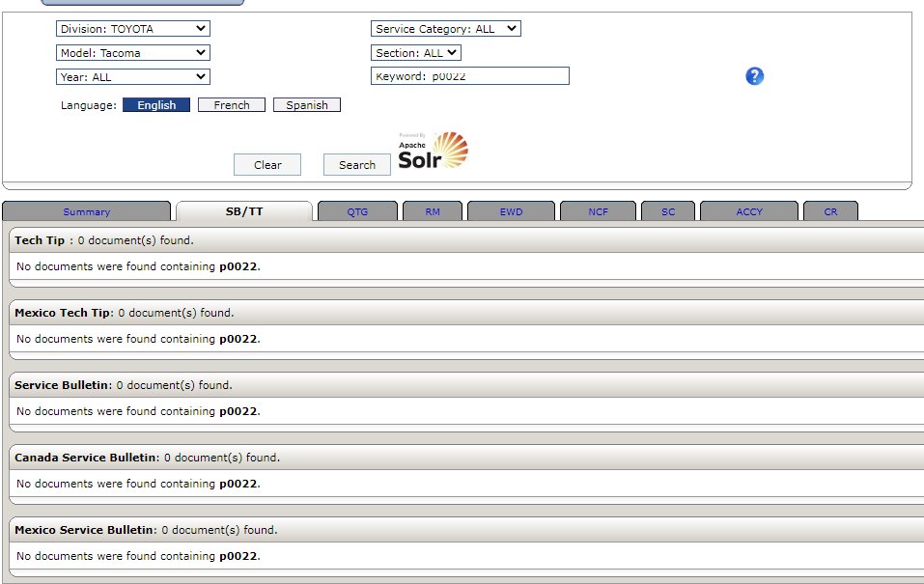The image size is (924, 584).
Task: Open the QTG tab
Action: tap(357, 211)
